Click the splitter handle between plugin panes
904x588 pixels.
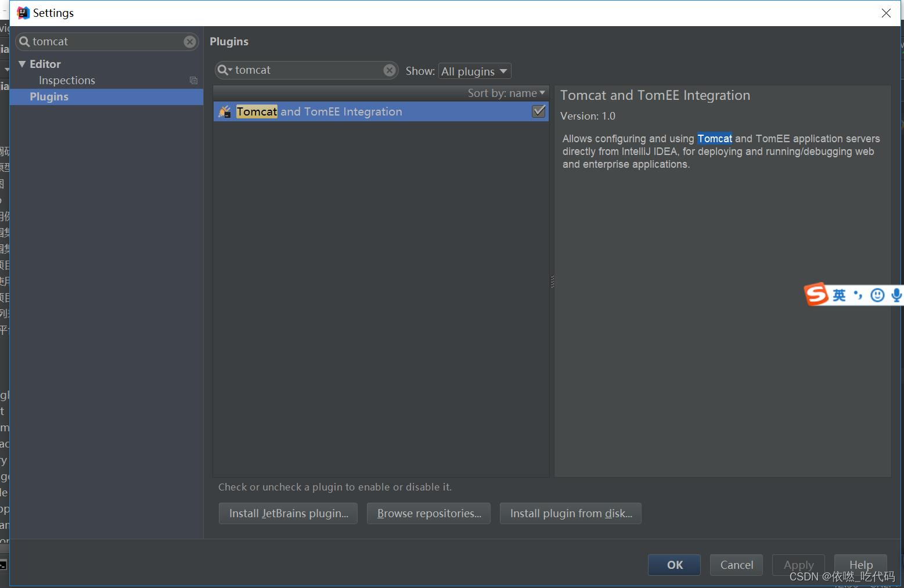(552, 282)
